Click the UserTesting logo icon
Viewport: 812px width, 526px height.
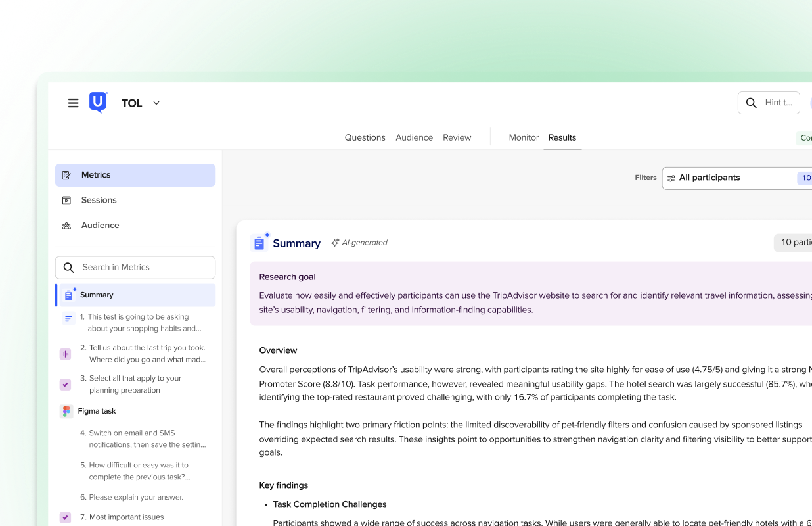coord(98,102)
